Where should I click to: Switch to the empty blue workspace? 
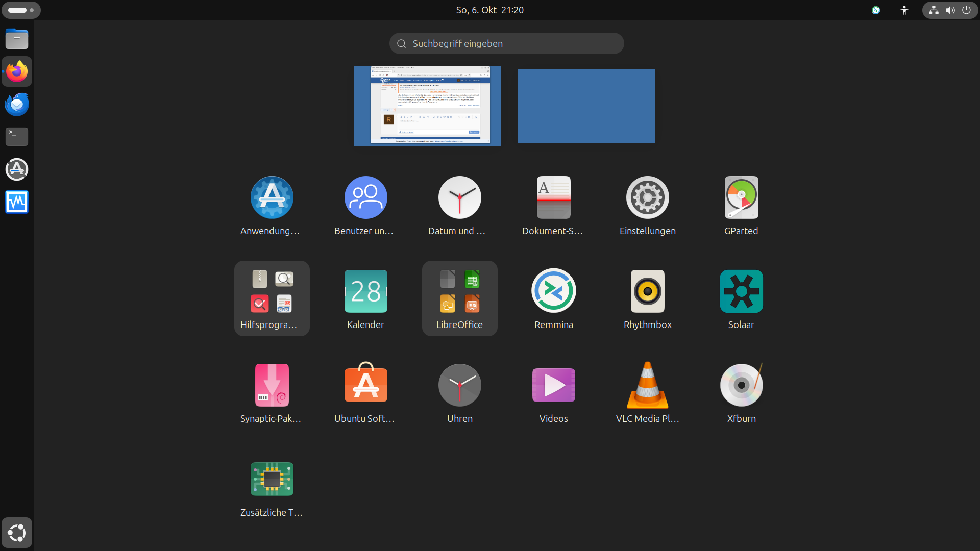tap(586, 106)
